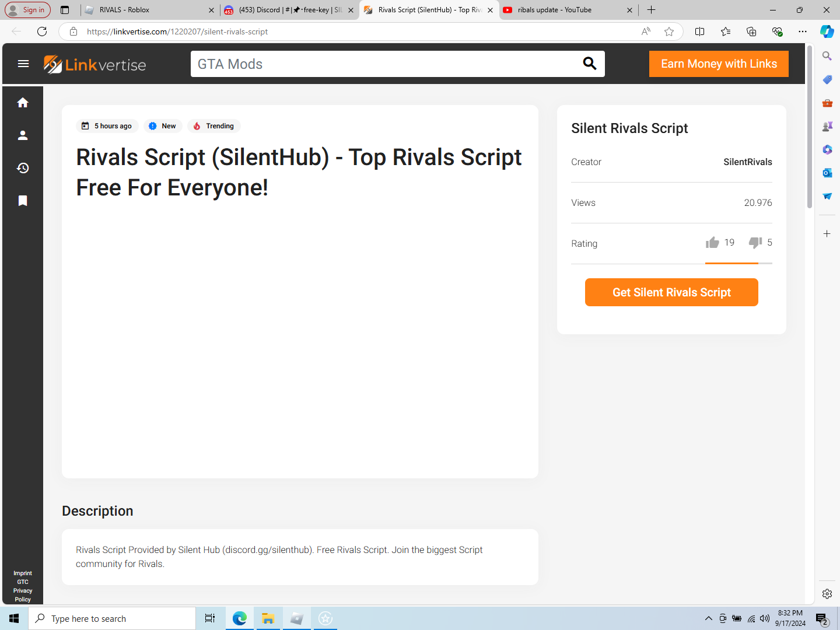
Task: Click the rating ratio bar
Action: click(738, 264)
